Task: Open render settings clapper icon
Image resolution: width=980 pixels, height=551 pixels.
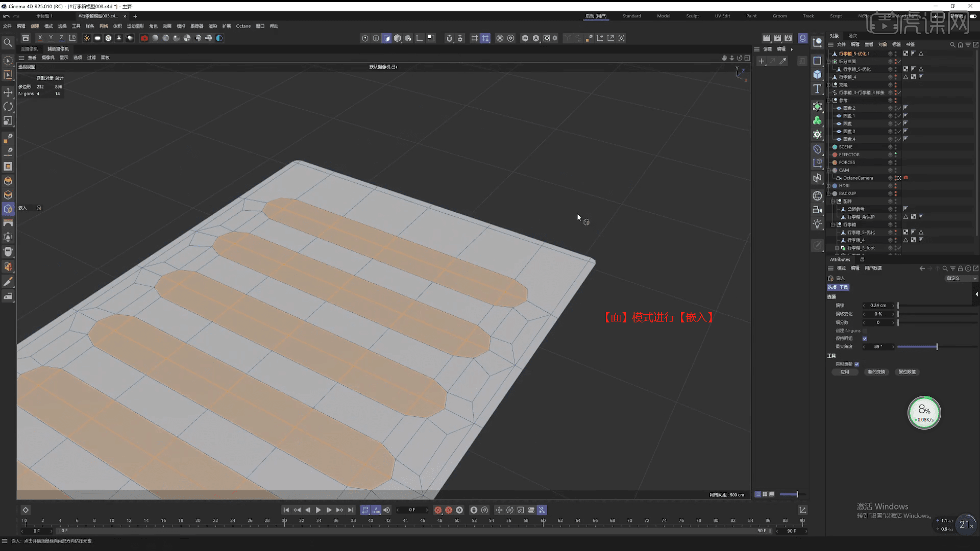Action: [788, 38]
